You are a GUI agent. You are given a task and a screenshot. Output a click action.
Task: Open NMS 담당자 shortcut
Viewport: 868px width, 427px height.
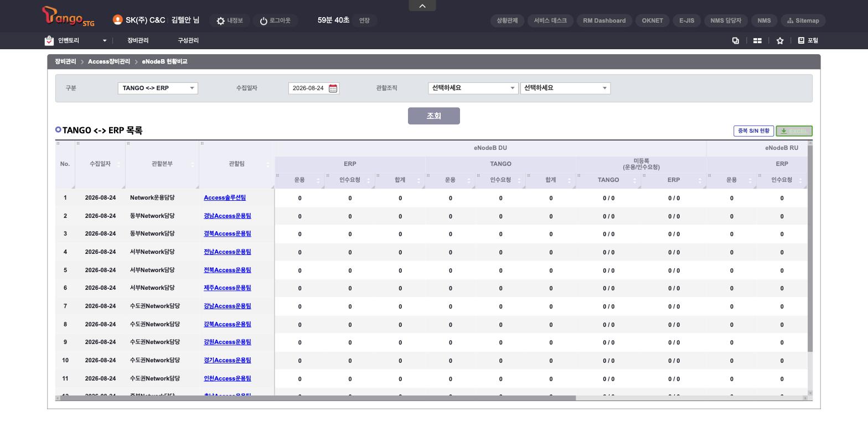click(x=726, y=20)
